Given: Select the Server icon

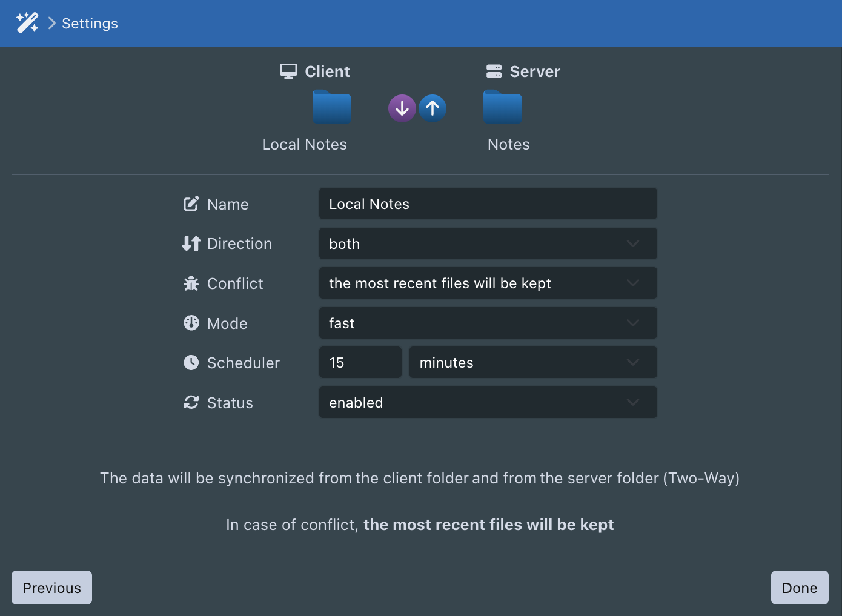Looking at the screenshot, I should tap(494, 71).
